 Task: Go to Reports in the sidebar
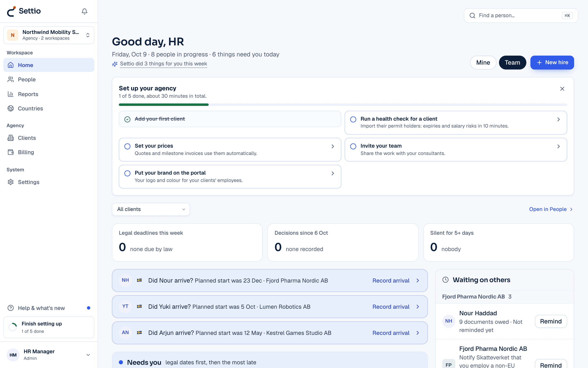coord(49,94)
